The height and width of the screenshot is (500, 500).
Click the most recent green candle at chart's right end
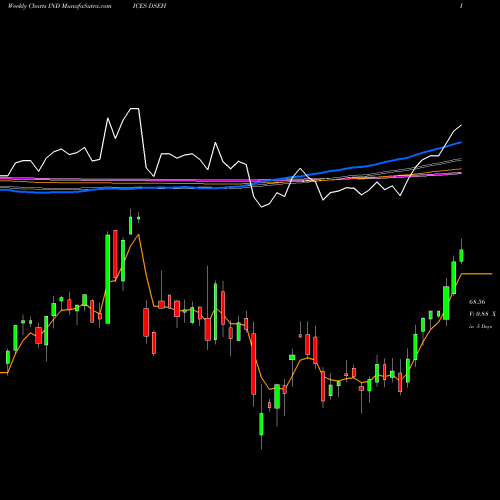(x=462, y=255)
